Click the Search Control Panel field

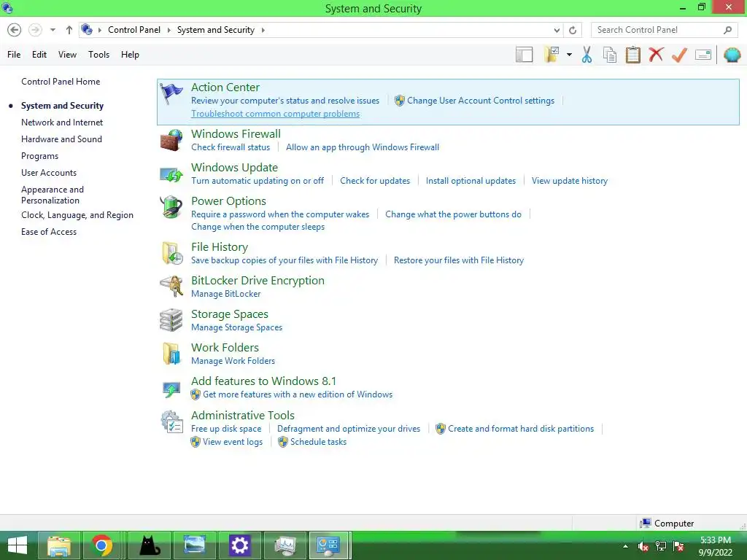(x=664, y=30)
